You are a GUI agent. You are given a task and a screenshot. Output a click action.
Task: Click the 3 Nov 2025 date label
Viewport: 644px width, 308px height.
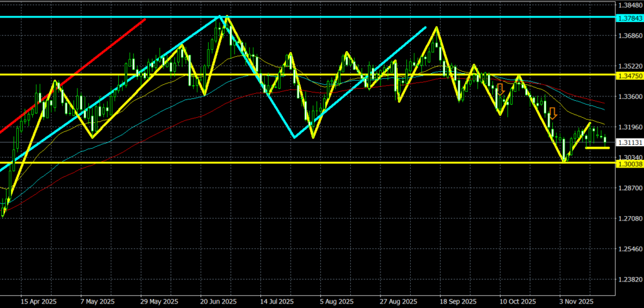pyautogui.click(x=577, y=301)
